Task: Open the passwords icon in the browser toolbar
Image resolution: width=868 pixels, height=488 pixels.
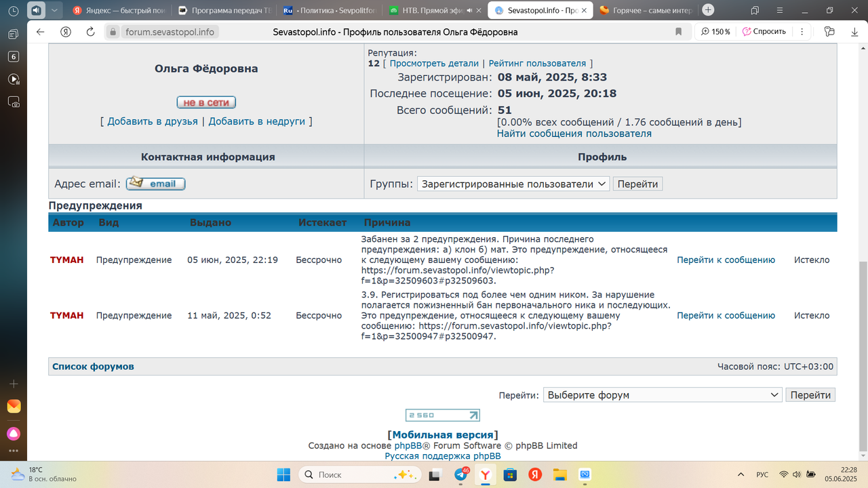Action: coord(829,31)
